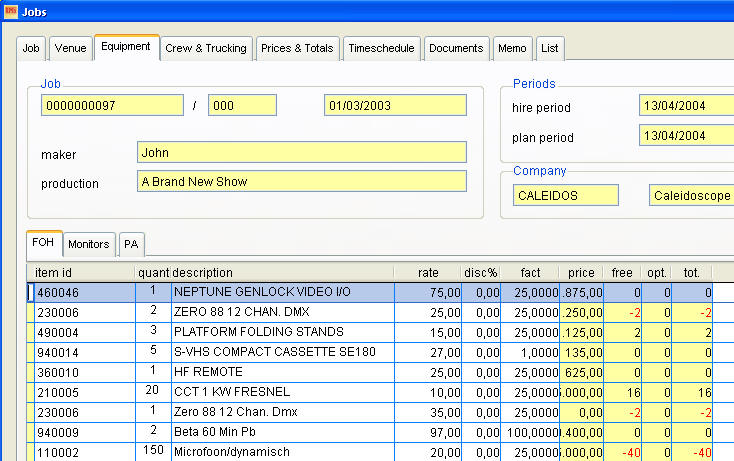
Task: Click factor 100,0000 in Beta 60 Min Pb row
Action: tap(530, 432)
